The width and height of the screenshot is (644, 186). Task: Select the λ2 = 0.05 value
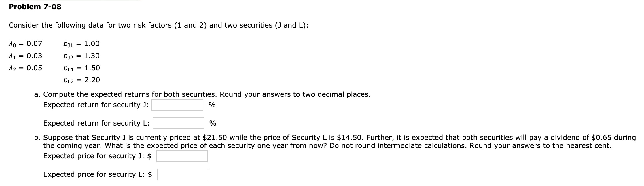[x=24, y=68]
